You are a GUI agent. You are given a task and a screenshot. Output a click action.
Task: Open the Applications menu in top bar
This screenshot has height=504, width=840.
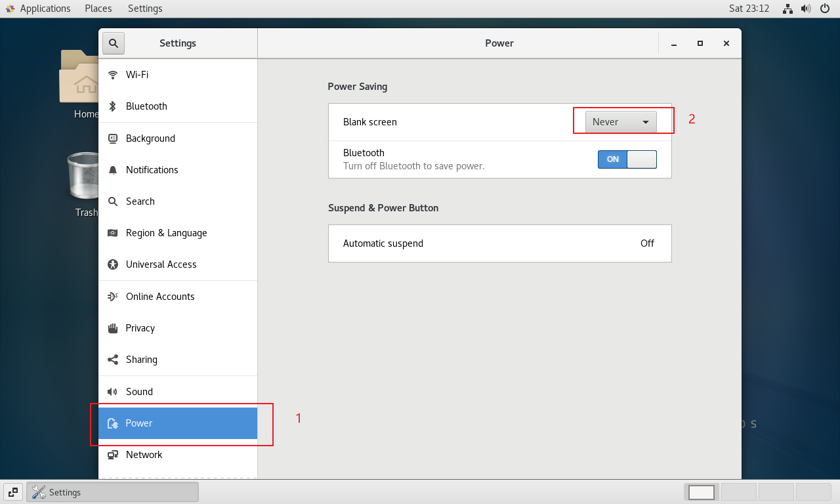[38, 9]
